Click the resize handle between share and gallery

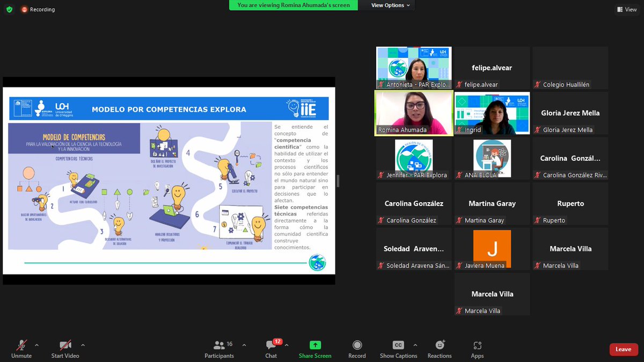338,181
